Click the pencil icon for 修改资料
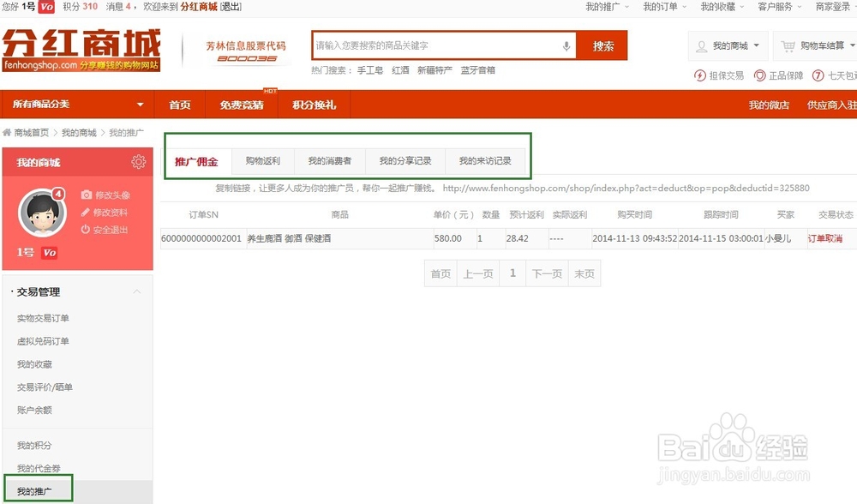The image size is (857, 504). (85, 212)
